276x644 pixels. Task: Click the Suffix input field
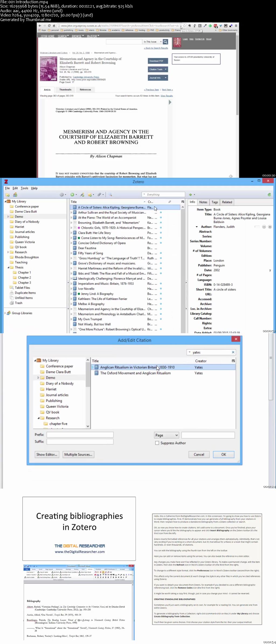point(80,442)
